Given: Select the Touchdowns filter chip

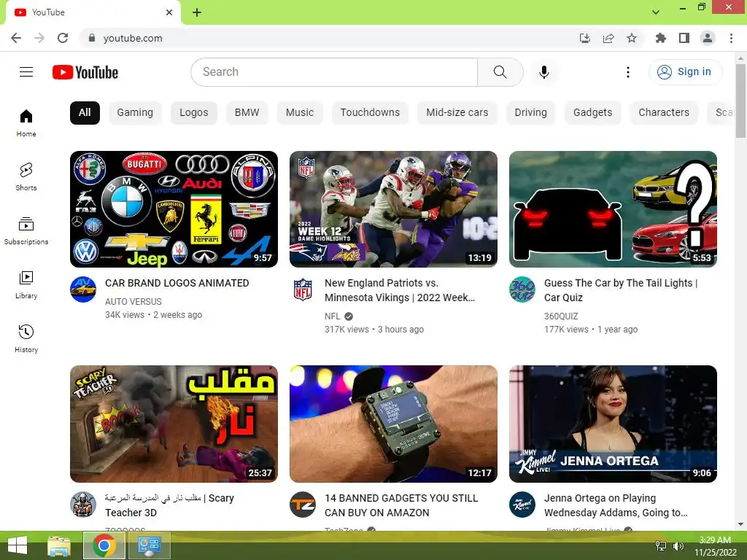Looking at the screenshot, I should [370, 113].
